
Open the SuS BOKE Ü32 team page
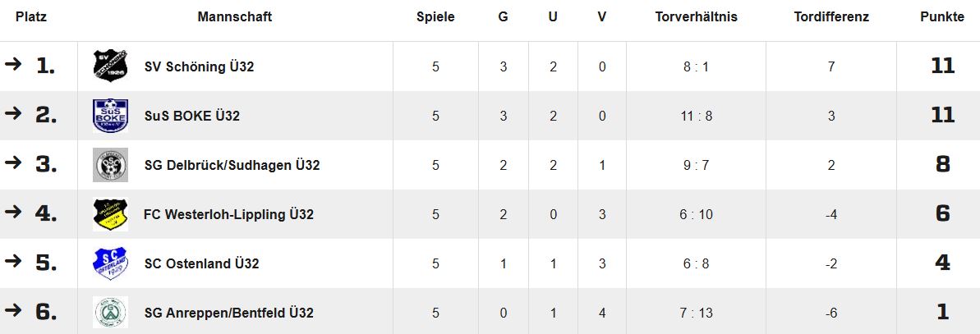[x=191, y=116]
